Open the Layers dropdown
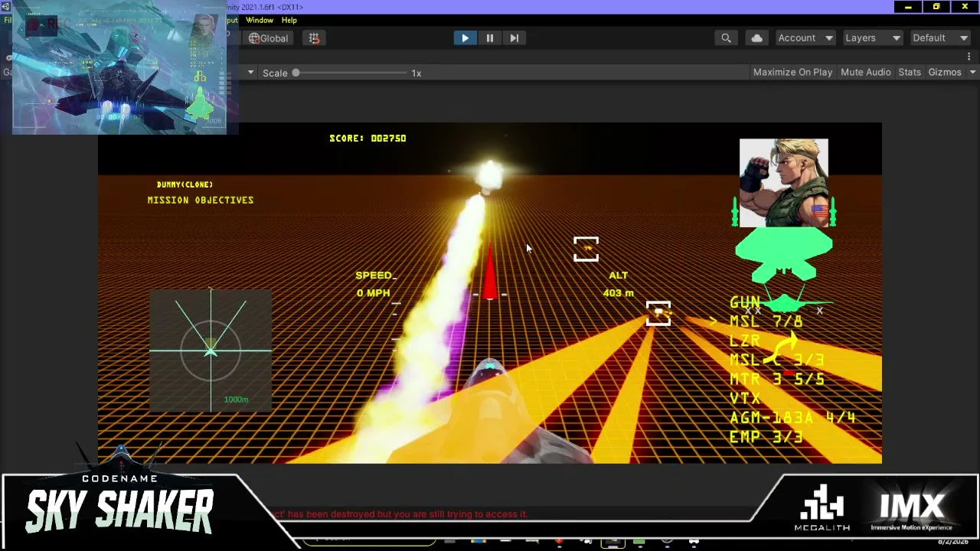980x551 pixels. point(873,38)
